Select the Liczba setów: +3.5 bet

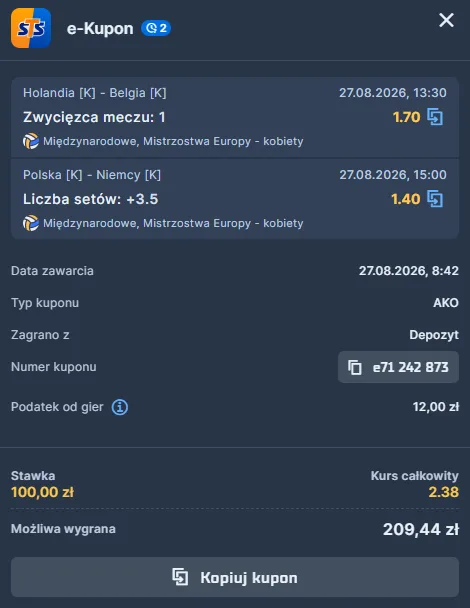90,199
